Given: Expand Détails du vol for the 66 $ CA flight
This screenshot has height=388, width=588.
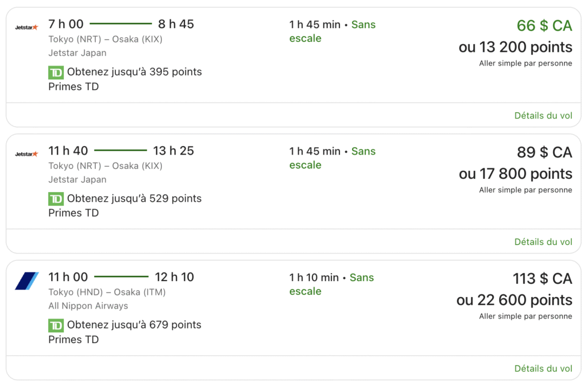Looking at the screenshot, I should pyautogui.click(x=543, y=115).
